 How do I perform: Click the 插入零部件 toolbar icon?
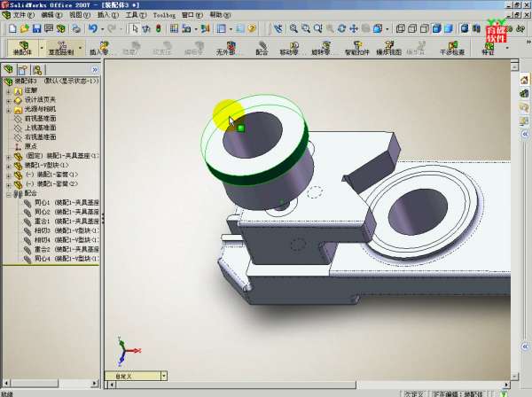[102, 48]
